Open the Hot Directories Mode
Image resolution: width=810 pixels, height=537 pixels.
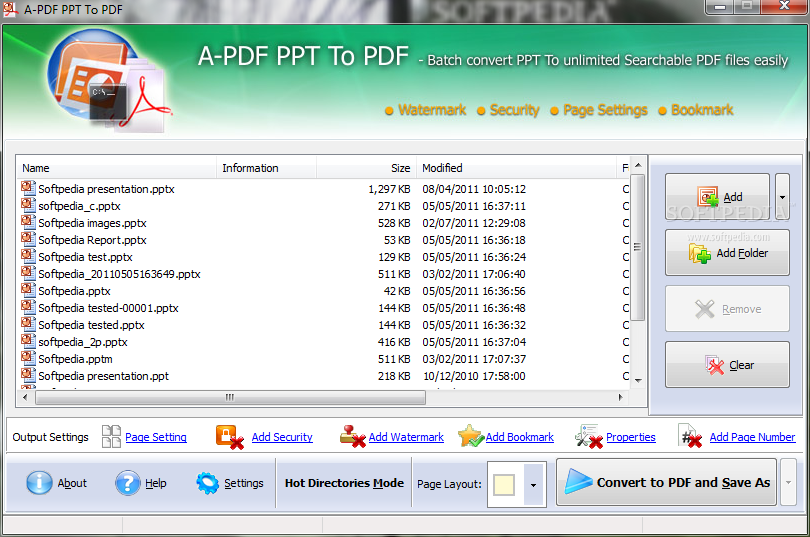(x=344, y=483)
